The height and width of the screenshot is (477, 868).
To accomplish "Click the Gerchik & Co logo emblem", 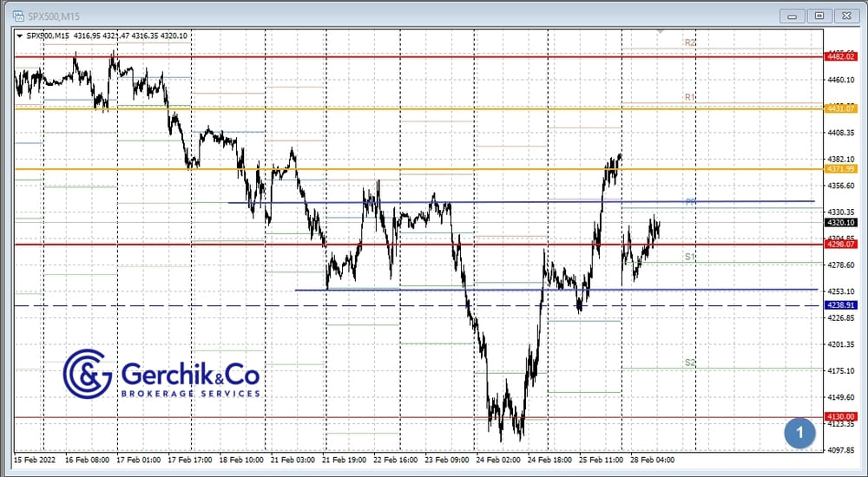I will [x=88, y=374].
